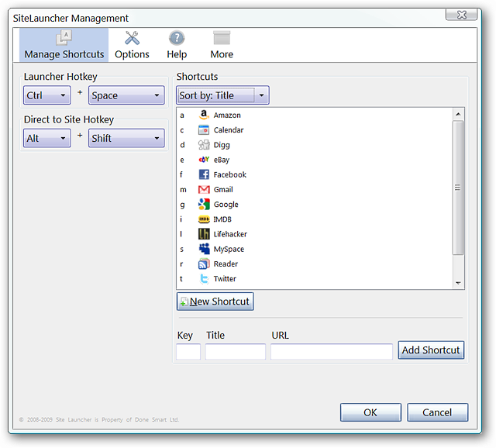
Task: Close the SiteLauncher Management dialog
Action: pyautogui.click(x=462, y=15)
